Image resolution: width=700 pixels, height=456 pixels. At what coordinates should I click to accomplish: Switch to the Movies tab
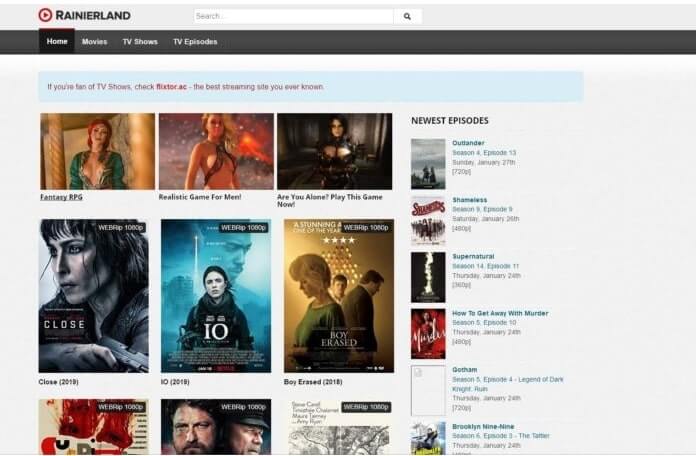click(x=94, y=42)
